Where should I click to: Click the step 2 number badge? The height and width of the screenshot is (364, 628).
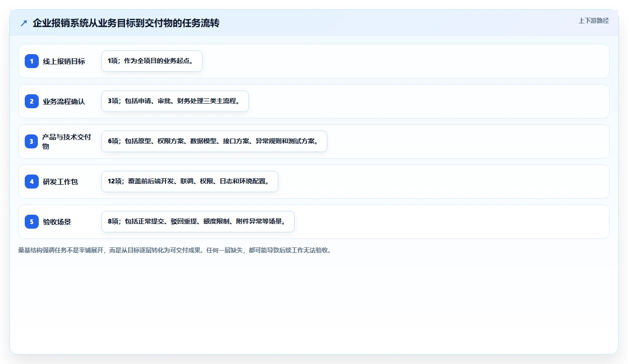pos(32,101)
